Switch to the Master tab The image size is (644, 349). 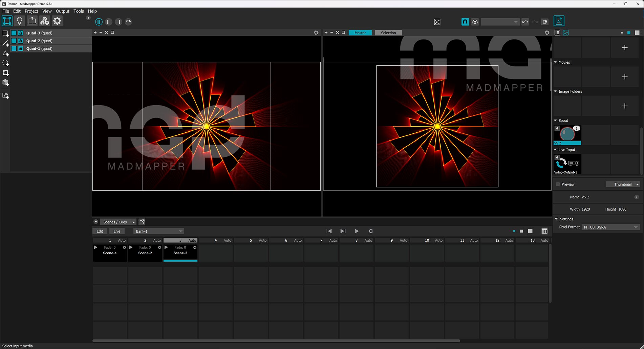click(x=360, y=33)
